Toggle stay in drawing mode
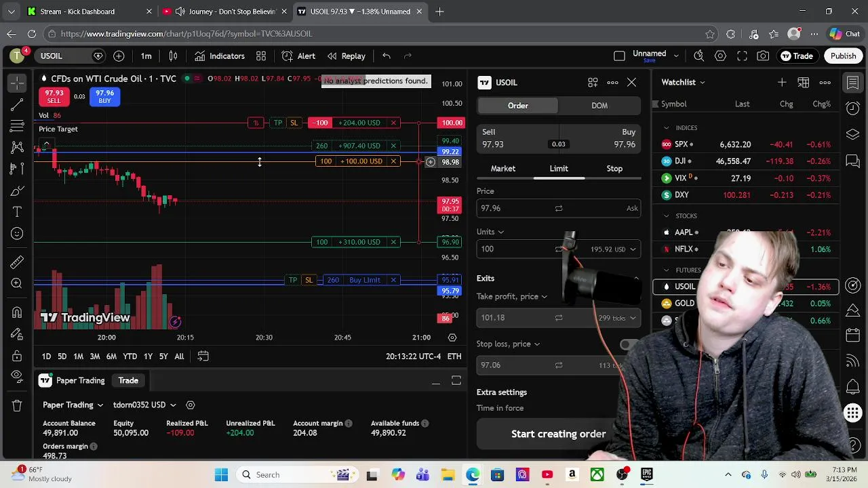 click(x=17, y=334)
